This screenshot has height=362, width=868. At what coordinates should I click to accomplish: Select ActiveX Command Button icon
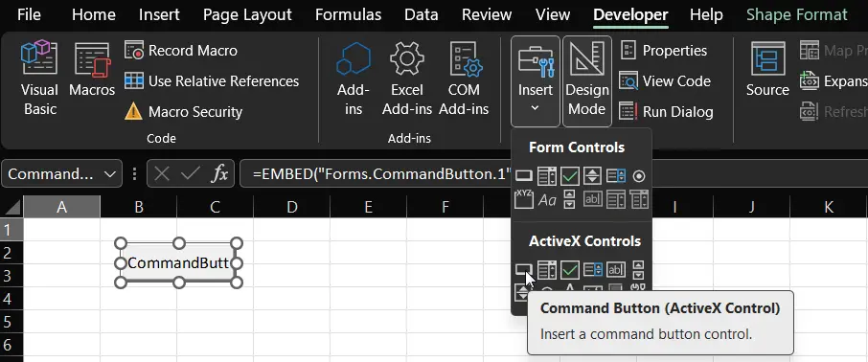pyautogui.click(x=524, y=270)
